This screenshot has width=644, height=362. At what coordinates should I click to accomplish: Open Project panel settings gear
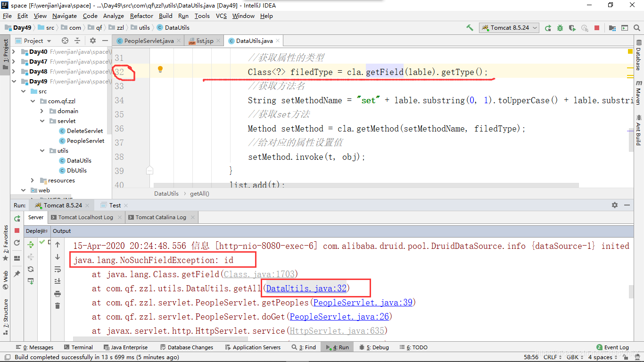93,41
